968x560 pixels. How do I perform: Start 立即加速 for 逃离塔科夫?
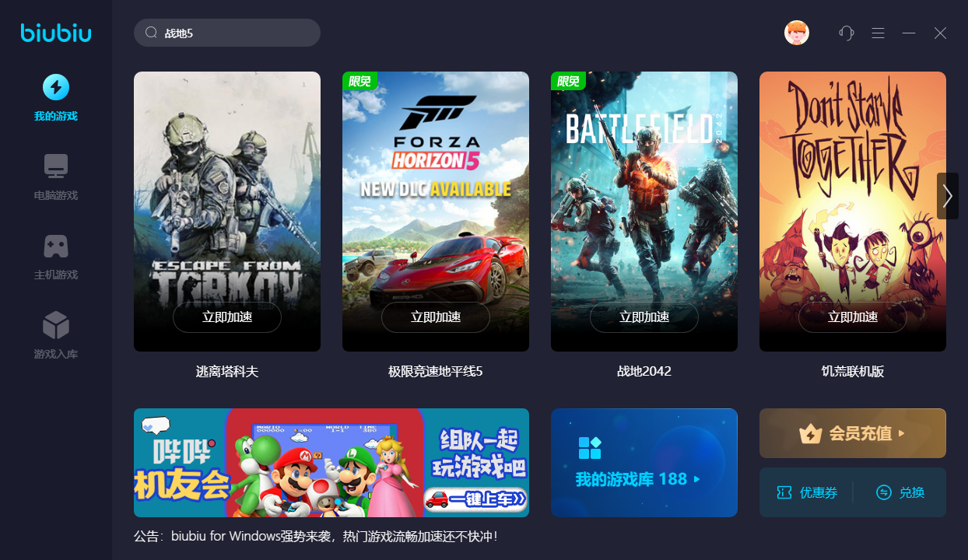(227, 317)
